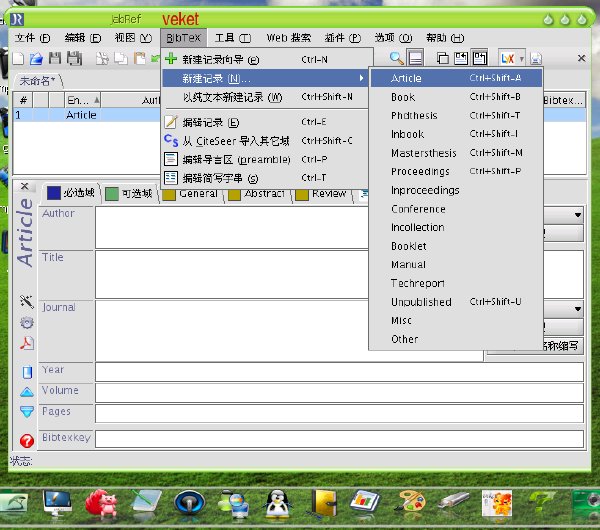Select Conference entry type

tap(456, 209)
